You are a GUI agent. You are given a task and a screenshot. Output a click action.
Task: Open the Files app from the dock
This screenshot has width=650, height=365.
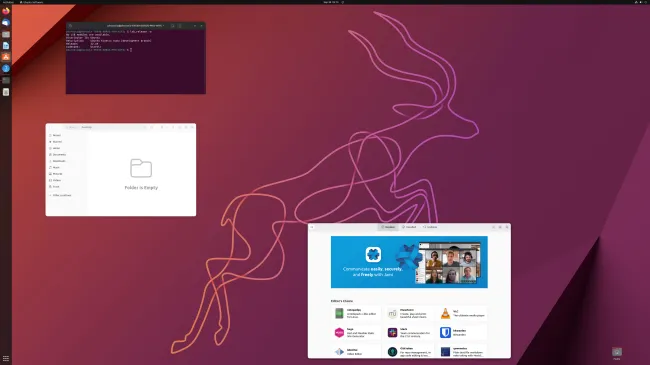pos(6,34)
